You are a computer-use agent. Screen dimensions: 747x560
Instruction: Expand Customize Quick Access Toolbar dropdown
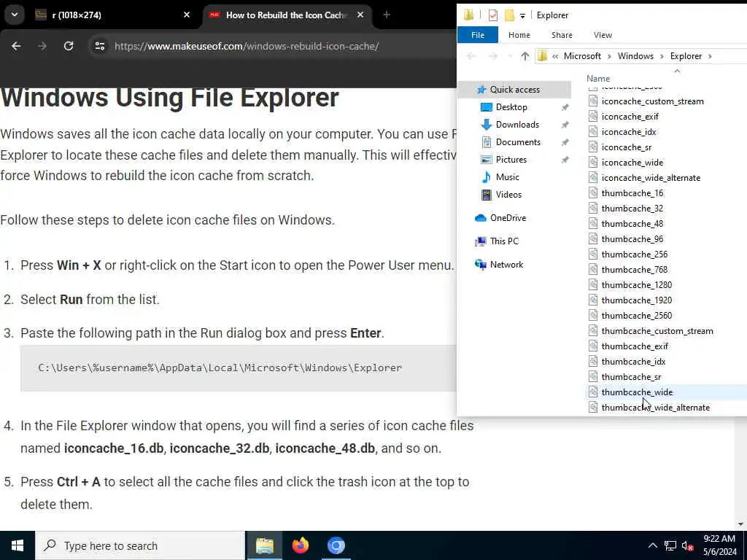(x=522, y=16)
